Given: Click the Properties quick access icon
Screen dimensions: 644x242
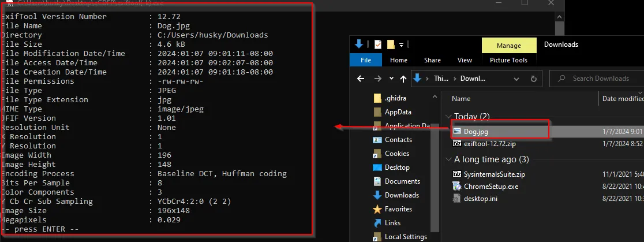Looking at the screenshot, I should tap(377, 44).
